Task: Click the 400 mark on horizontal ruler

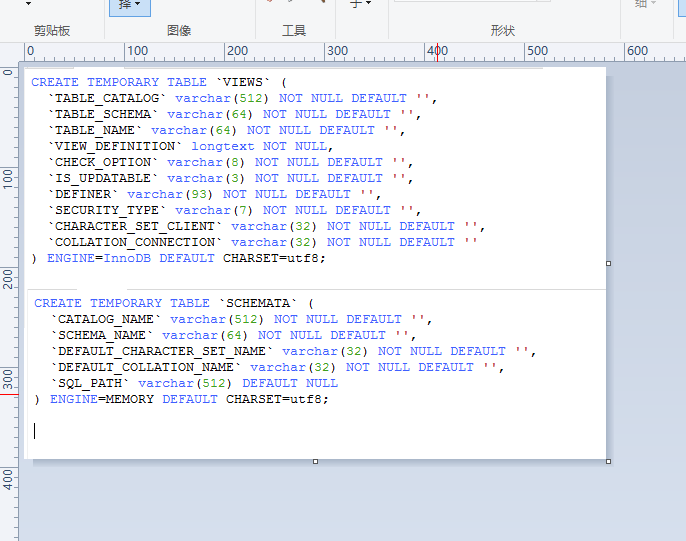Action: click(x=437, y=51)
